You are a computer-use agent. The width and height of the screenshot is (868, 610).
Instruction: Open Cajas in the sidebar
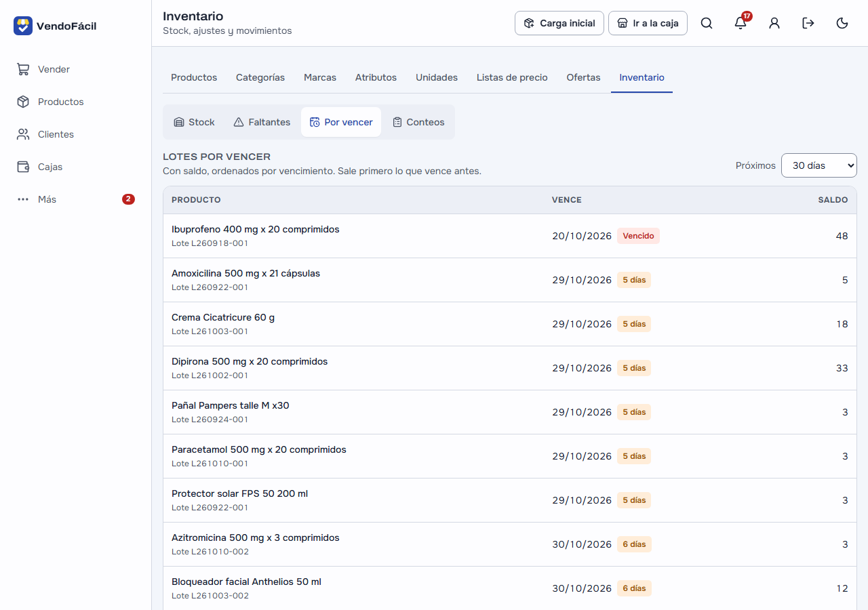click(75, 167)
